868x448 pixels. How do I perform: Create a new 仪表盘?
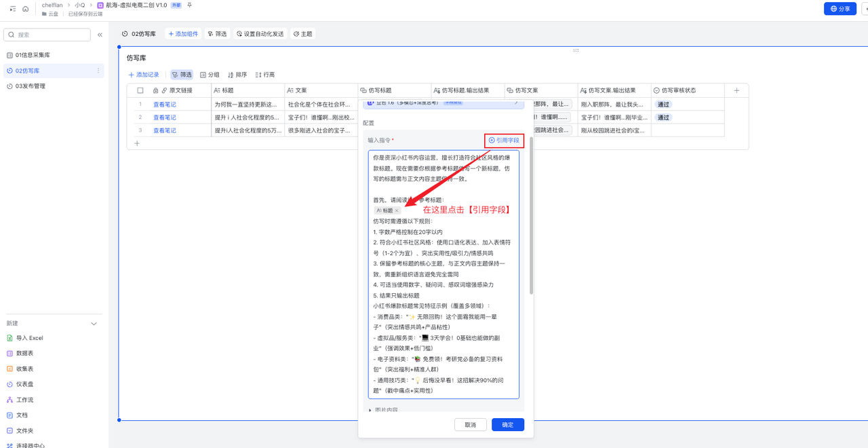pyautogui.click(x=20, y=384)
